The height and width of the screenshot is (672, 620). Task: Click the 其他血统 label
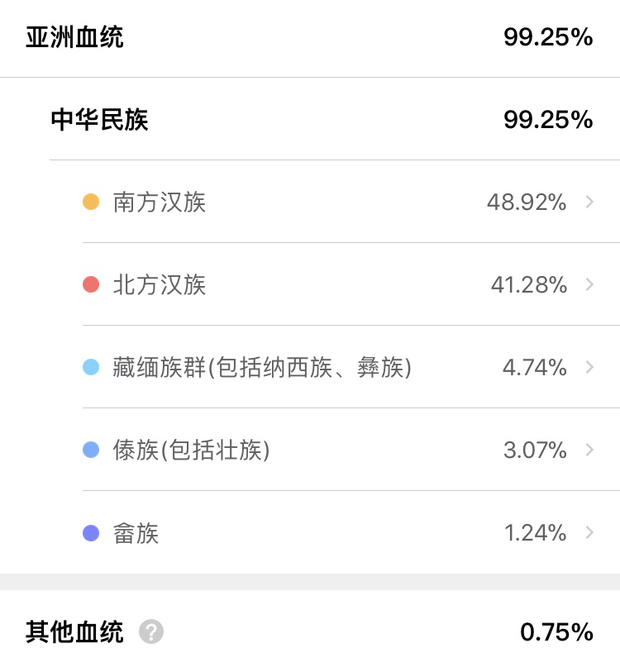pos(74,632)
